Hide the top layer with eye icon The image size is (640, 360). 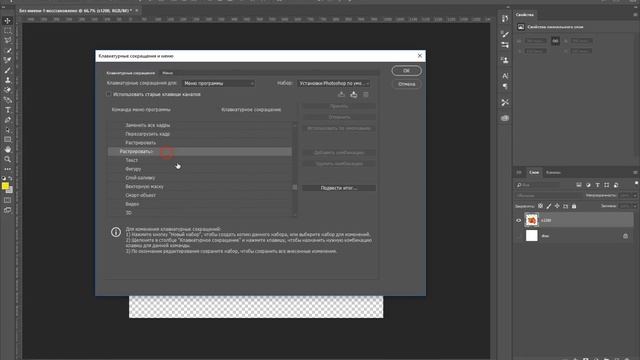click(518, 220)
